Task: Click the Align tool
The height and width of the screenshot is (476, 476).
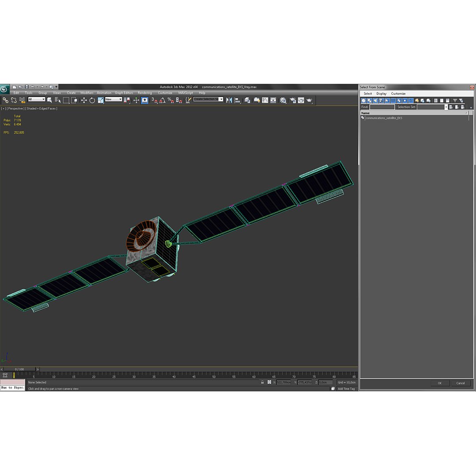Action: pyautogui.click(x=238, y=100)
